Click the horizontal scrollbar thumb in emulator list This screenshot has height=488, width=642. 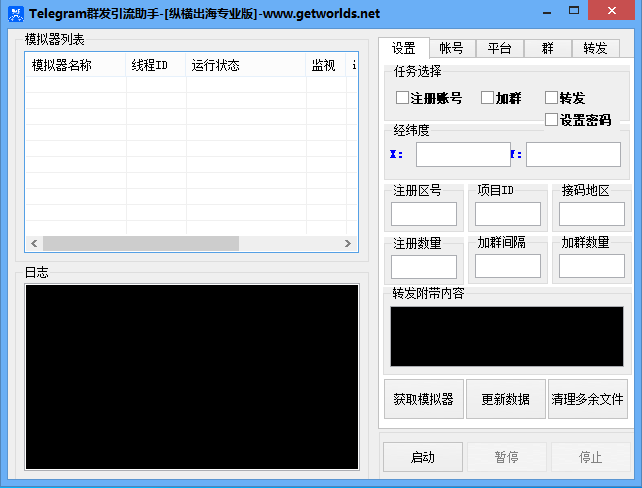(x=141, y=244)
